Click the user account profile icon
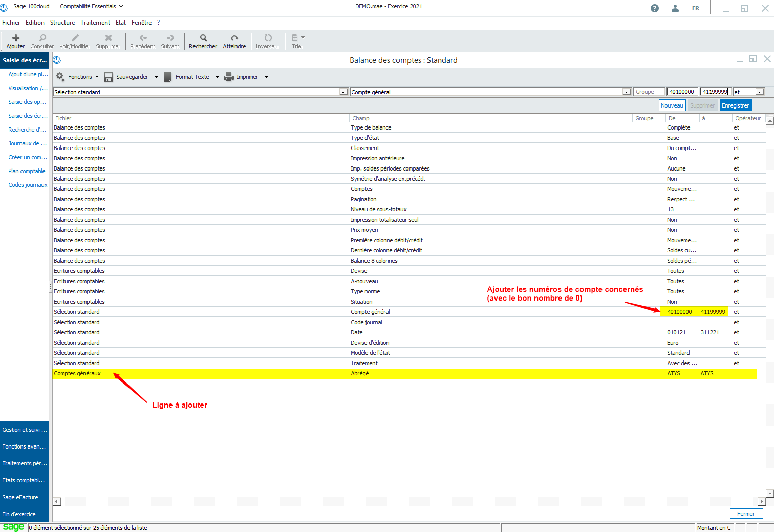774x532 pixels. (x=675, y=8)
